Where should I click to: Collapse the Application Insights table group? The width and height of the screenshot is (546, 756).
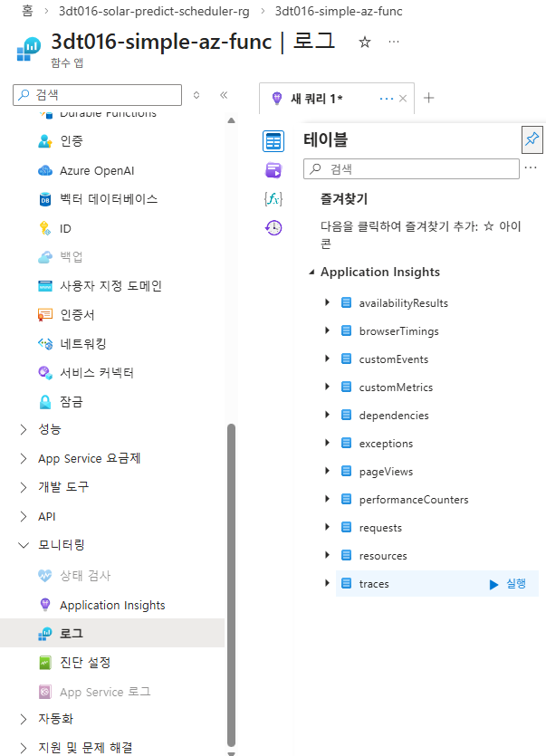click(311, 273)
